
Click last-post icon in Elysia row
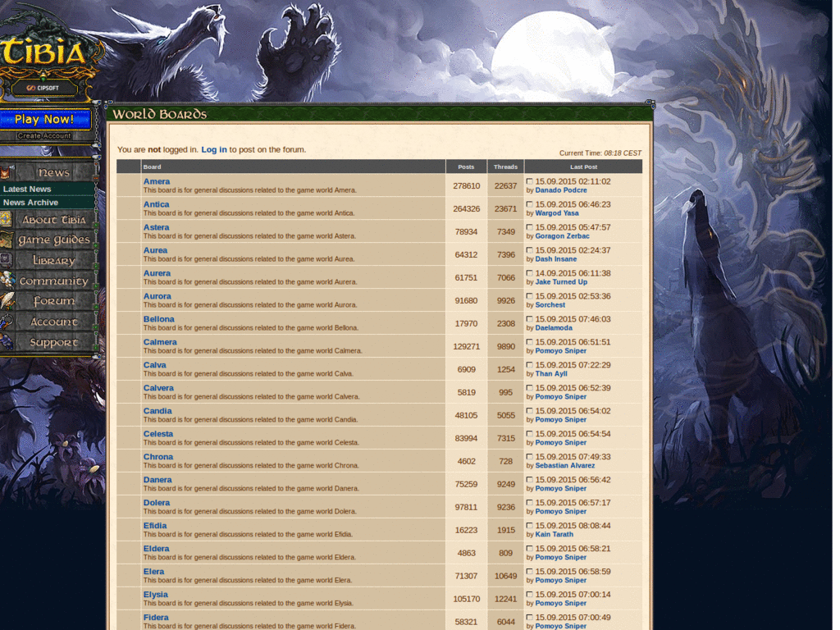(530, 595)
